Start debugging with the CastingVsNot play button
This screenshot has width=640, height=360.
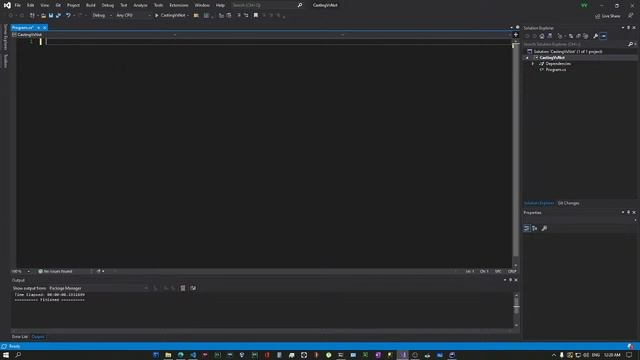[x=171, y=16]
